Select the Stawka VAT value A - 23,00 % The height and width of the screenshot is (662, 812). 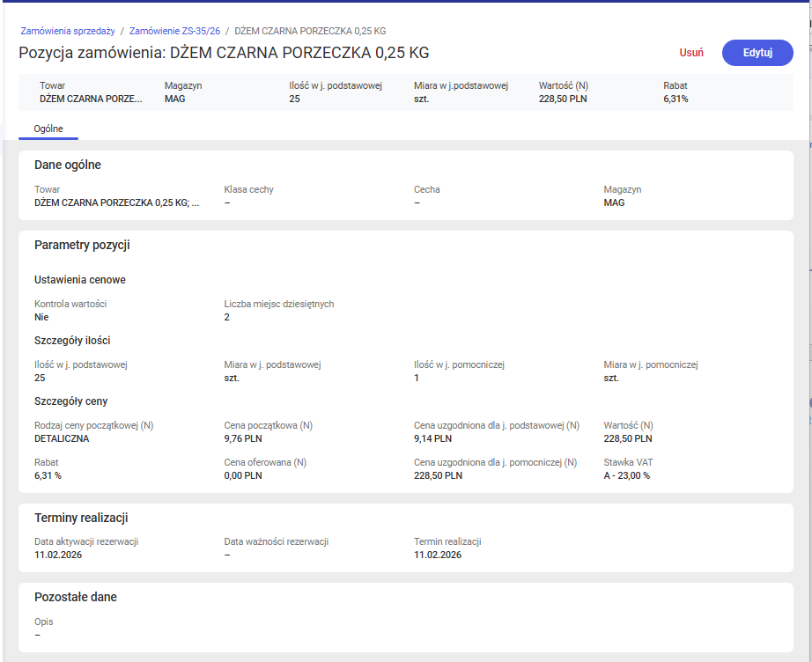coord(627,475)
